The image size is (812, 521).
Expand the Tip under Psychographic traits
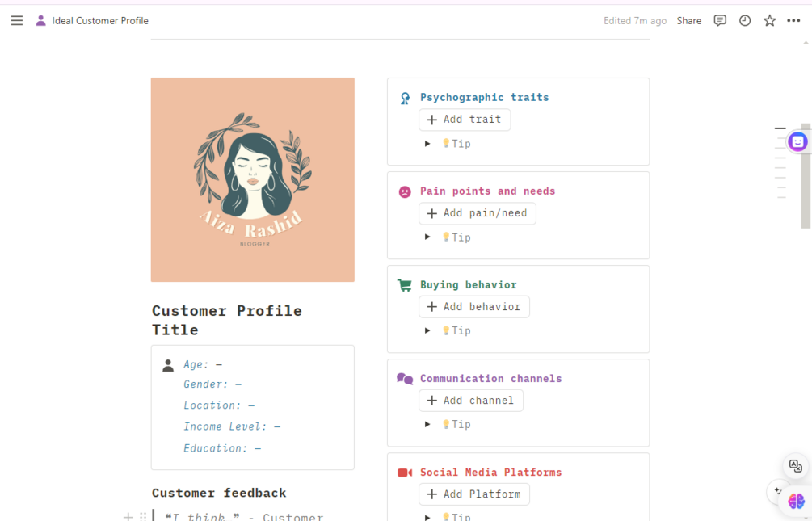pos(428,144)
